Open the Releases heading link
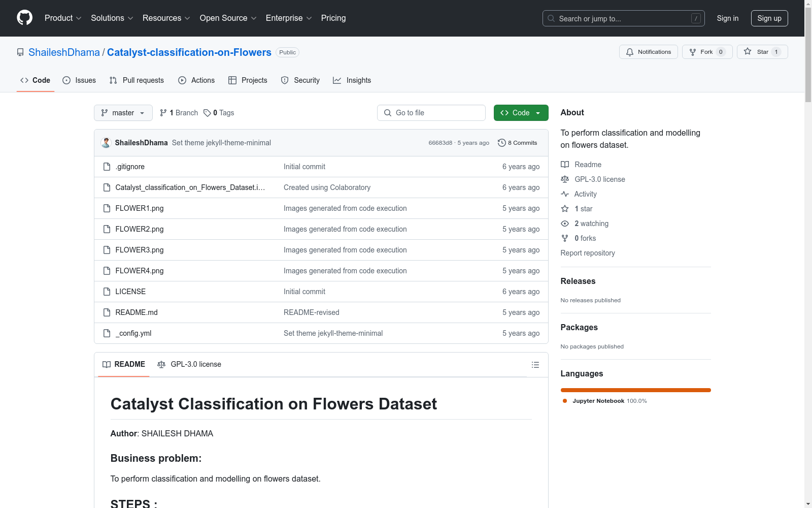Screen dimensions: 812x508 (x=578, y=281)
